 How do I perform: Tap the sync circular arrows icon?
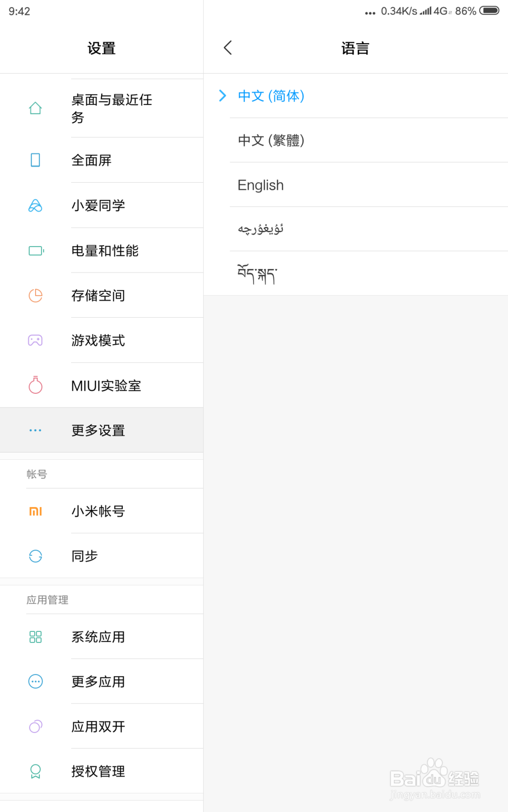36,556
